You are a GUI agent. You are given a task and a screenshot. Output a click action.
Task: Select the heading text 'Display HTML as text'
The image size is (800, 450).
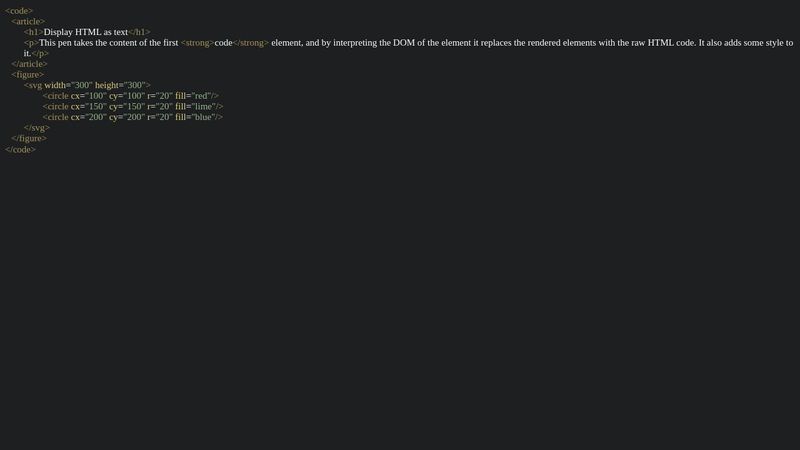click(x=86, y=32)
